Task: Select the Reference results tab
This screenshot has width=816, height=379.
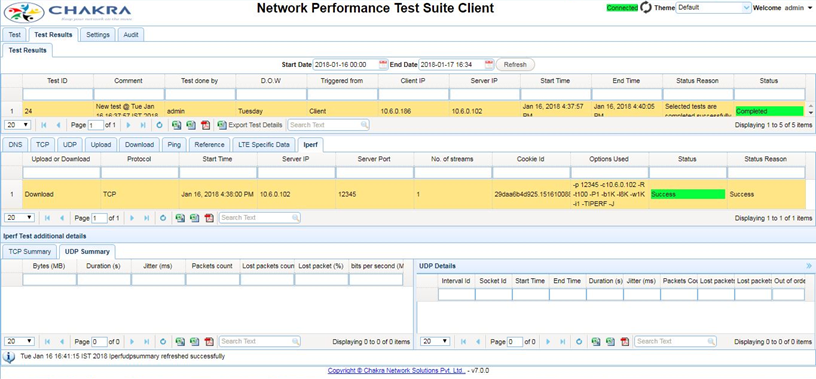Action: [209, 145]
